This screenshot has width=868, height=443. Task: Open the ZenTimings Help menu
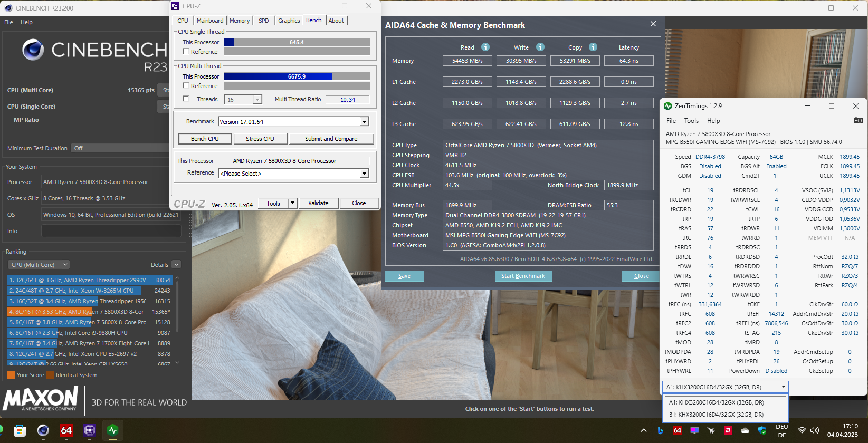713,121
